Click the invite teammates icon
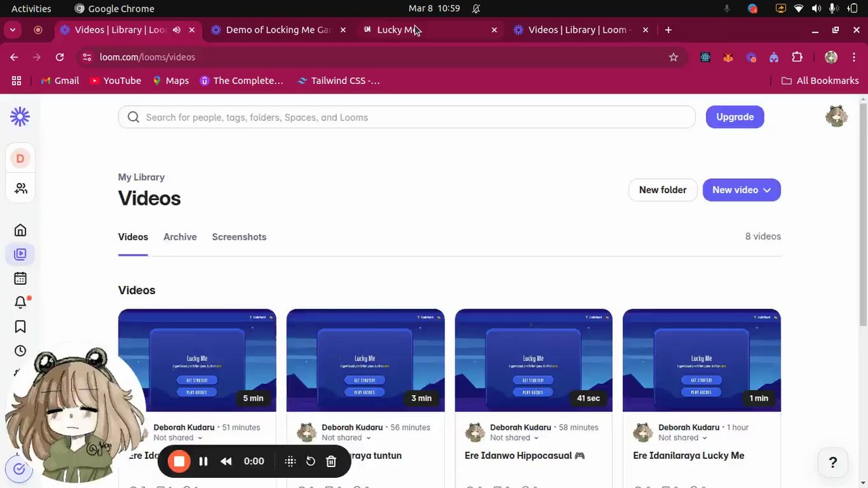The height and width of the screenshot is (488, 868). [x=20, y=188]
